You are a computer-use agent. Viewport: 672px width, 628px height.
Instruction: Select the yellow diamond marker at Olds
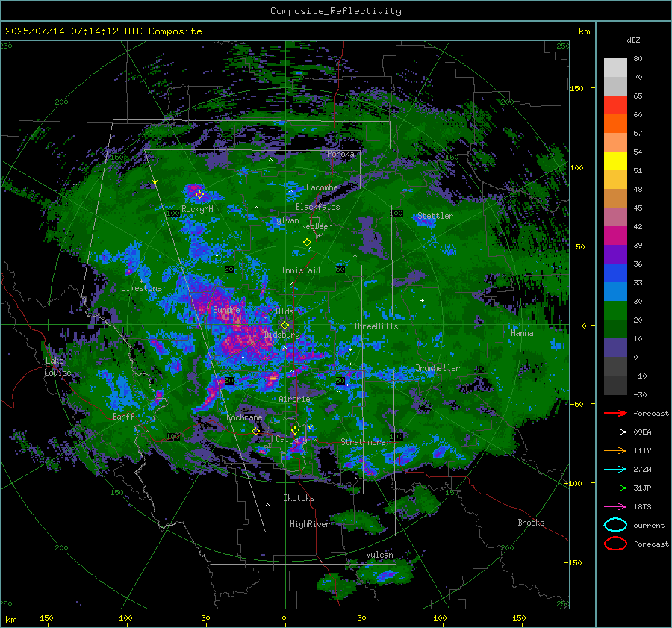pos(284,326)
